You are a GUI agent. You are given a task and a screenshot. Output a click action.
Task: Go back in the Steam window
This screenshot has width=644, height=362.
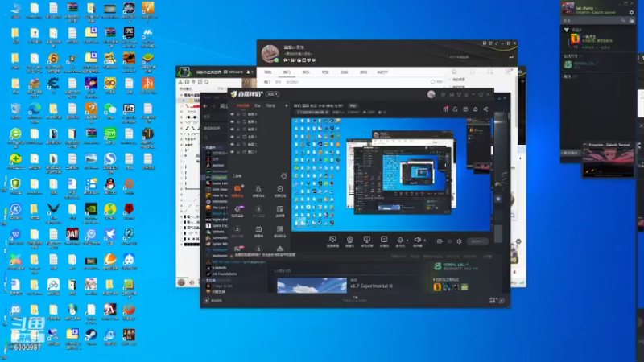[205, 106]
